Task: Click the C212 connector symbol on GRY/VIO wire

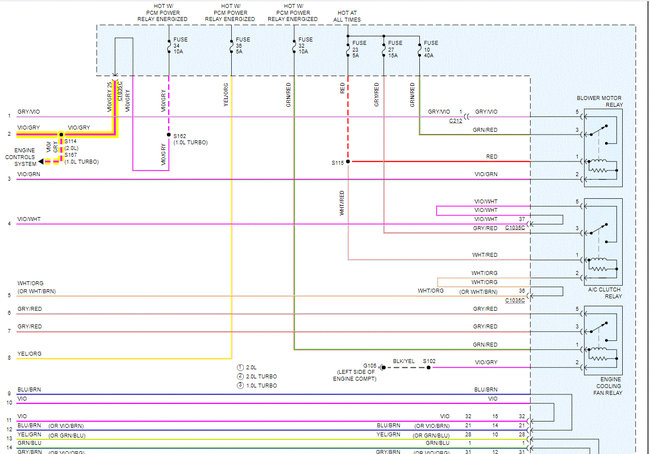Action: 467,117
